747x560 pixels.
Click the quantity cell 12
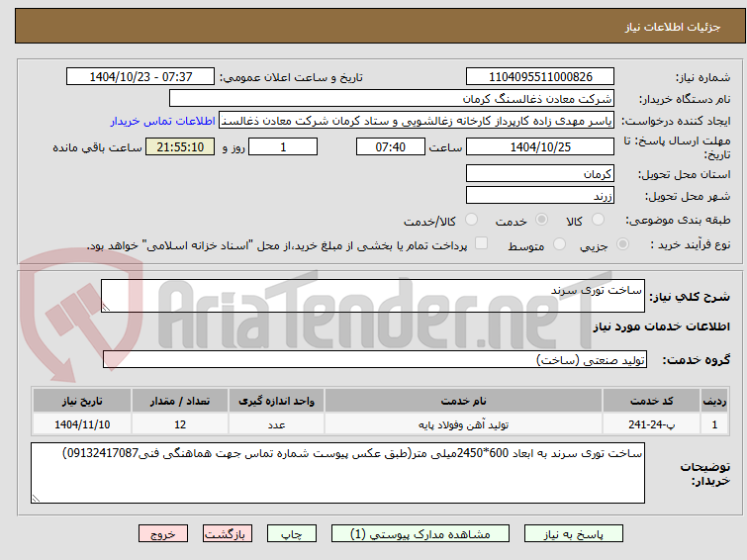coord(180,424)
